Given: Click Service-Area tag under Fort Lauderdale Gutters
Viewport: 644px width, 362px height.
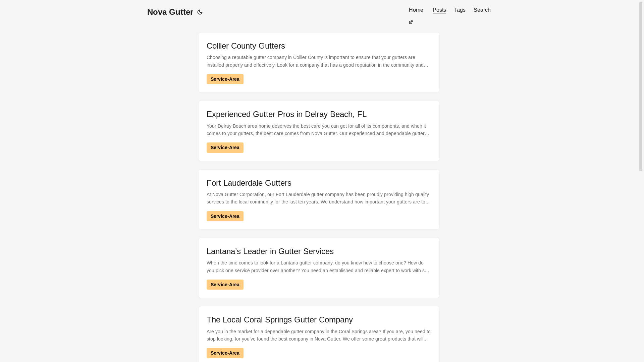Looking at the screenshot, I should (x=225, y=216).
